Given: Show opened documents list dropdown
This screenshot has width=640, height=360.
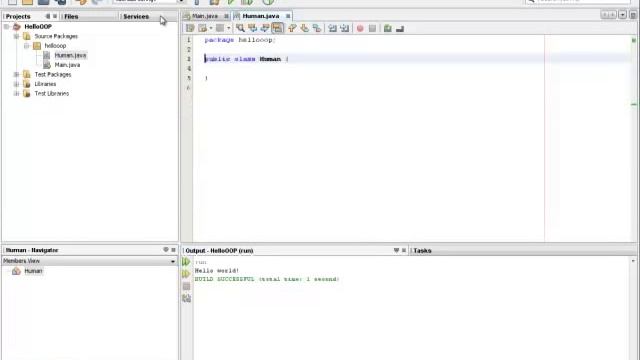Looking at the screenshot, I should (x=622, y=15).
